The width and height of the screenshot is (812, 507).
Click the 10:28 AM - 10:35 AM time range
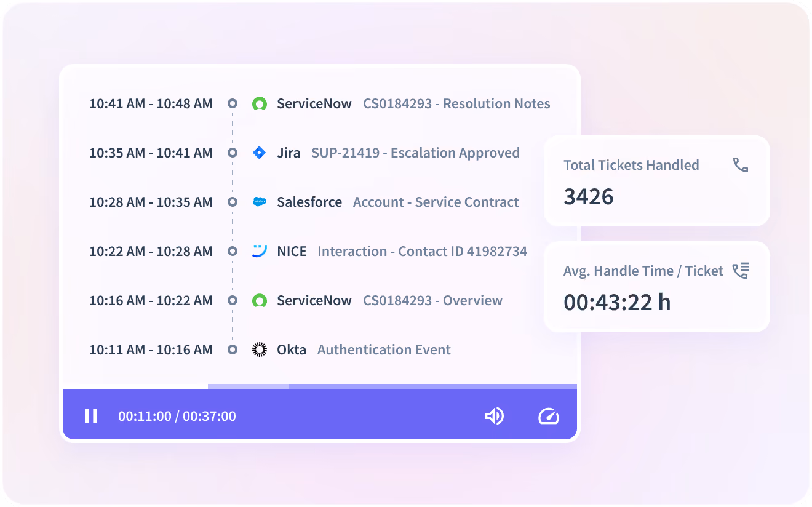click(151, 202)
